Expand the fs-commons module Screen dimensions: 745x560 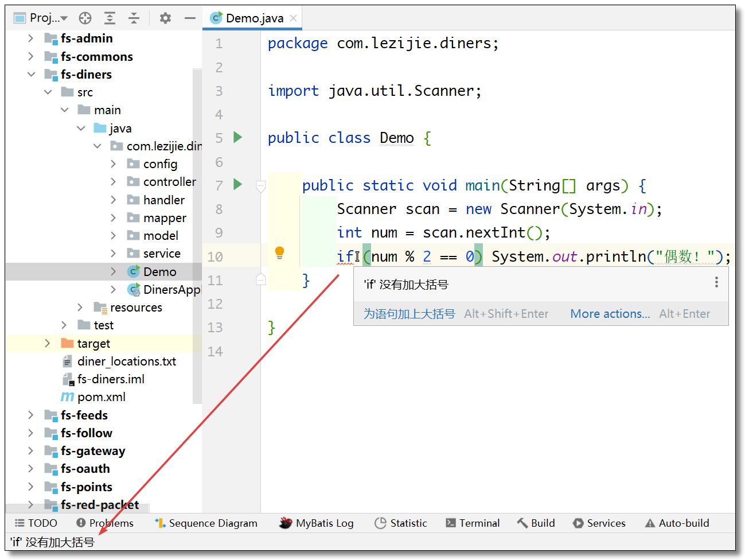tap(31, 56)
